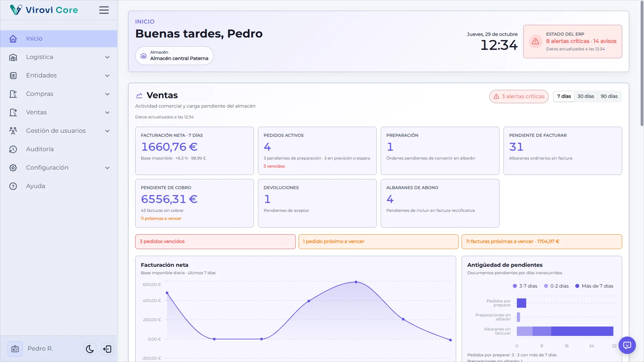Click the ERP status warning triangle icon
The width and height of the screenshot is (644, 362).
pyautogui.click(x=536, y=42)
